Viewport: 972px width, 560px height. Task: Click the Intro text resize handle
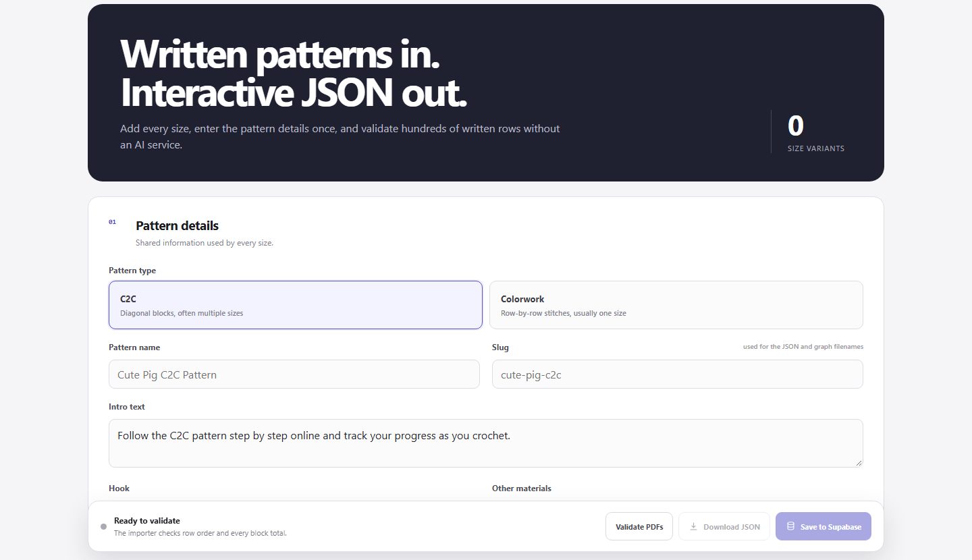(859, 463)
